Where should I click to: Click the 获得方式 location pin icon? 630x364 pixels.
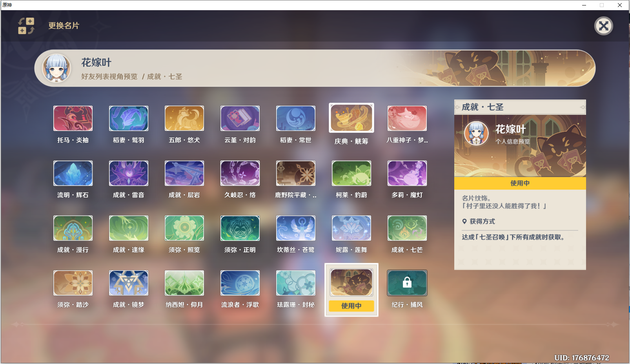464,221
